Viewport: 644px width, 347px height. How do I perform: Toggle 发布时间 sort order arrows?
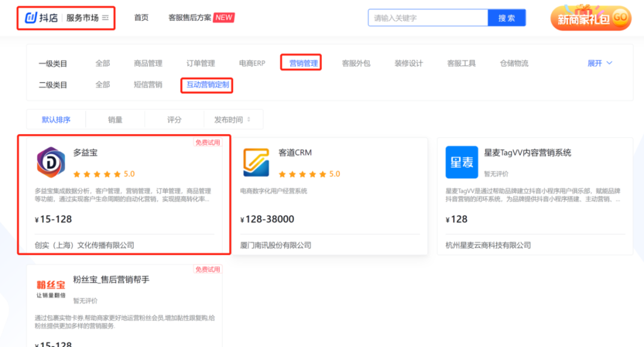[x=249, y=119]
